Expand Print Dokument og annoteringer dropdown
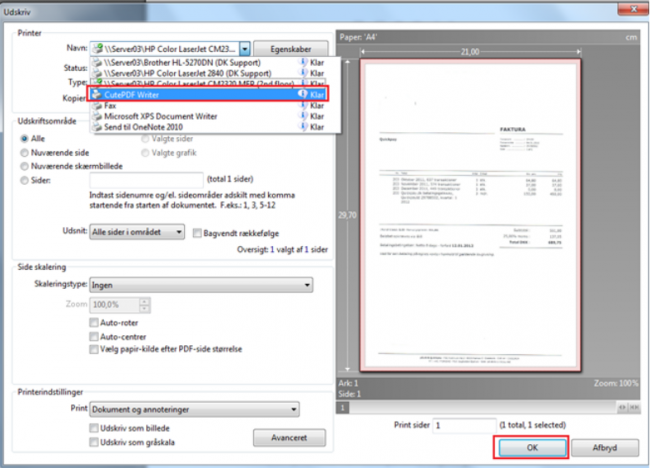 click(292, 409)
